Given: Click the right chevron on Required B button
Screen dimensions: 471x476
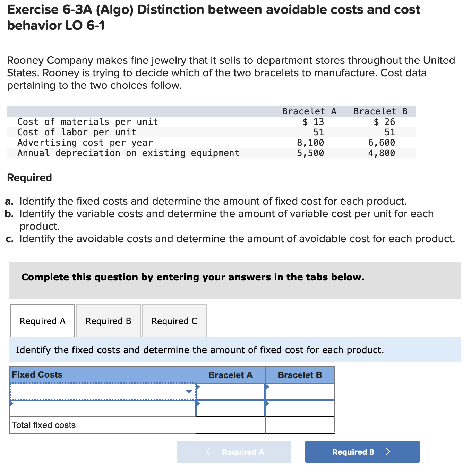Looking at the screenshot, I should [388, 452].
